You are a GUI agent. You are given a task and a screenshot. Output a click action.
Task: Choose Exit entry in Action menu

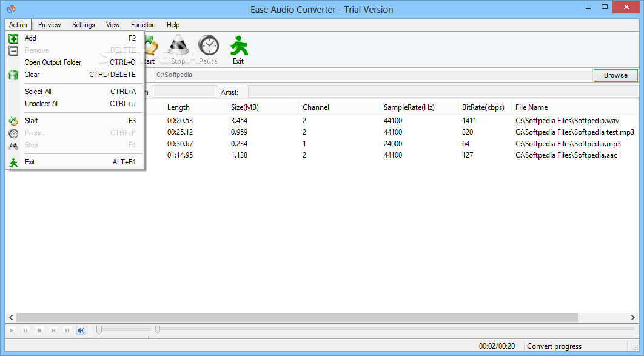tap(76, 162)
